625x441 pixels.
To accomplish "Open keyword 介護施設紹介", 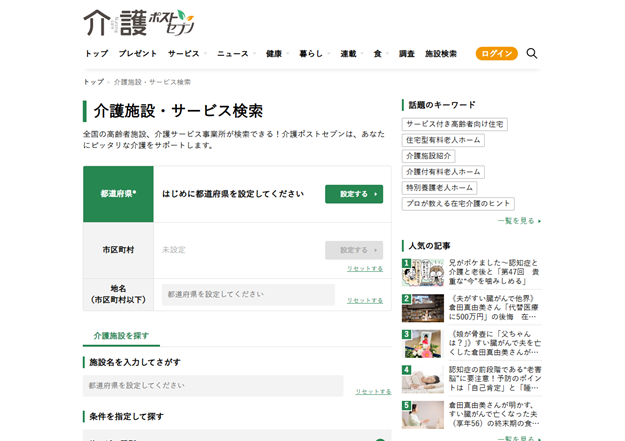I will pos(428,156).
